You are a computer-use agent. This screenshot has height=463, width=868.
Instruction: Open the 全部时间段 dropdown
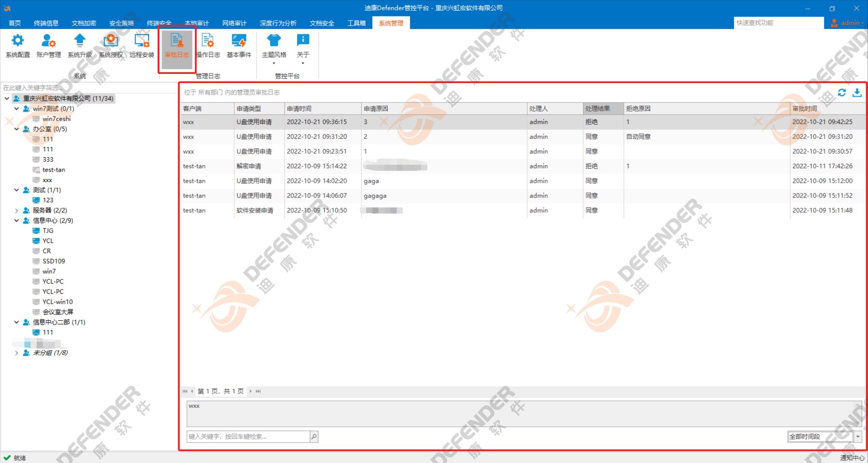[857, 436]
